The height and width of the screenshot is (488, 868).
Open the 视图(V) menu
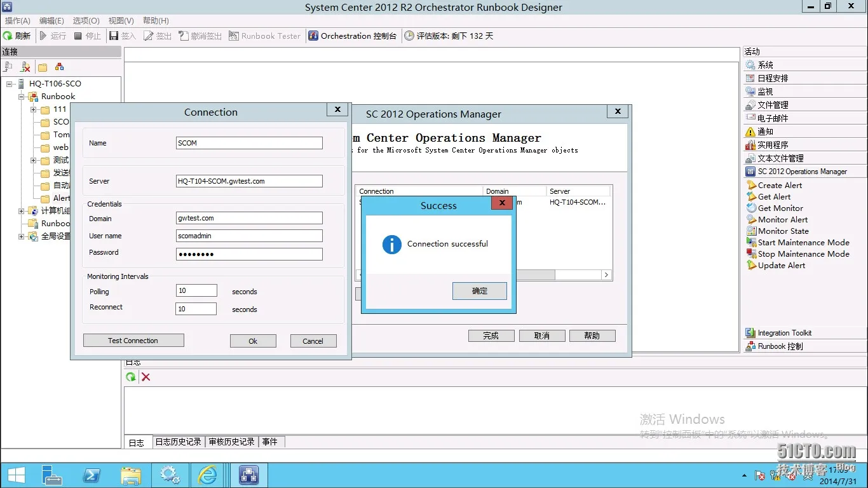(121, 21)
